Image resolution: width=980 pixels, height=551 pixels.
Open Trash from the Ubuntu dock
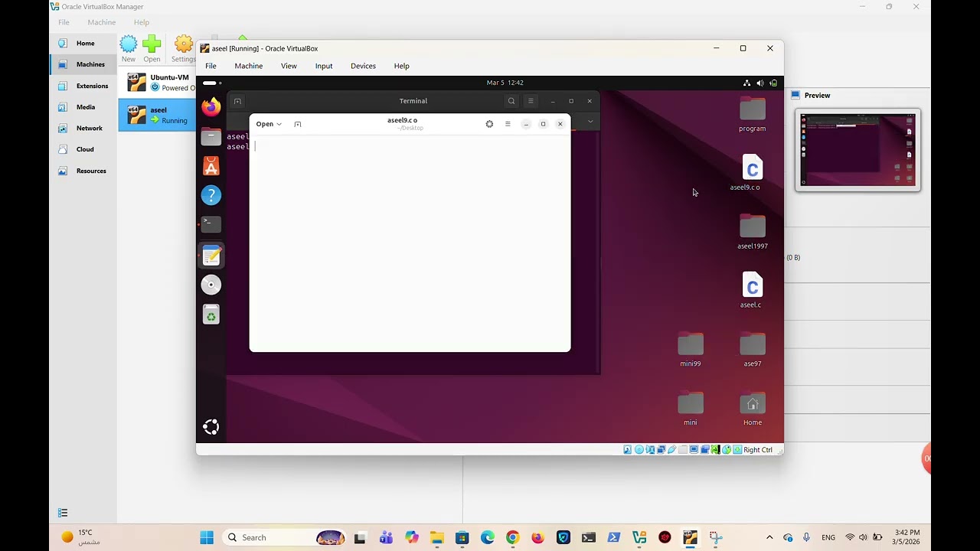click(211, 315)
